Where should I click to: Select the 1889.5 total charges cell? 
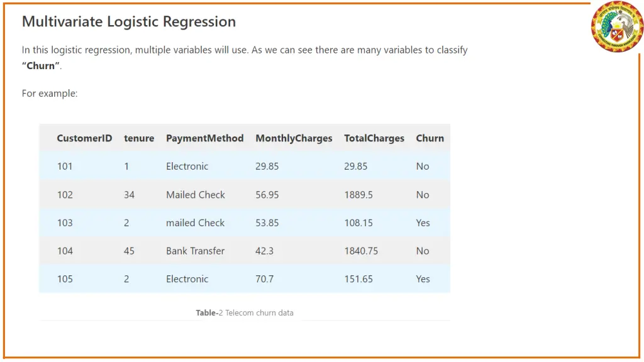tap(358, 195)
